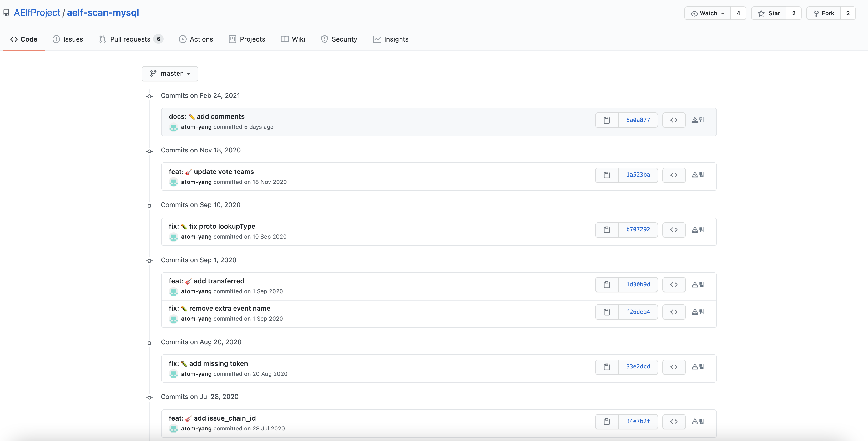Viewport: 868px width, 441px height.
Task: View the 2 forks count
Action: click(x=848, y=13)
